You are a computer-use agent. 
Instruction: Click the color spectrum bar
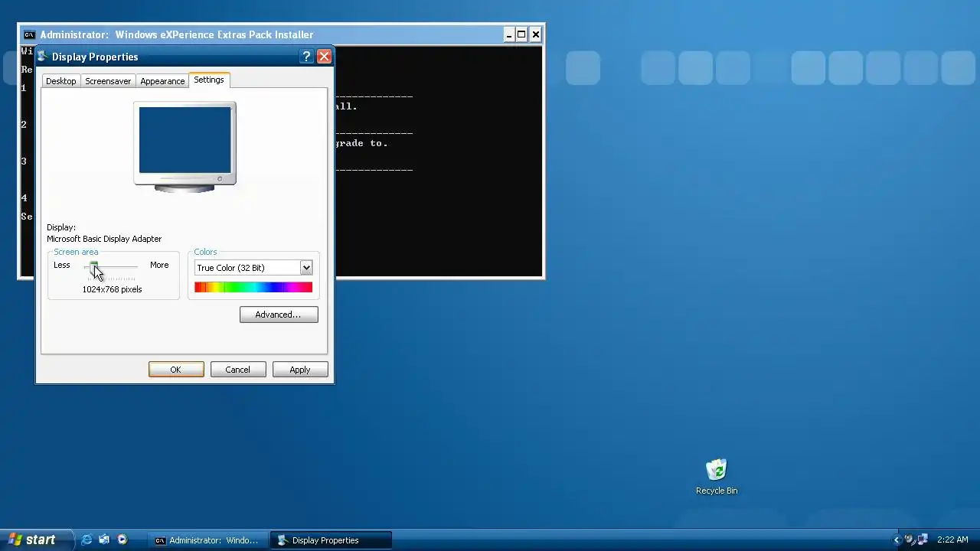coord(253,287)
